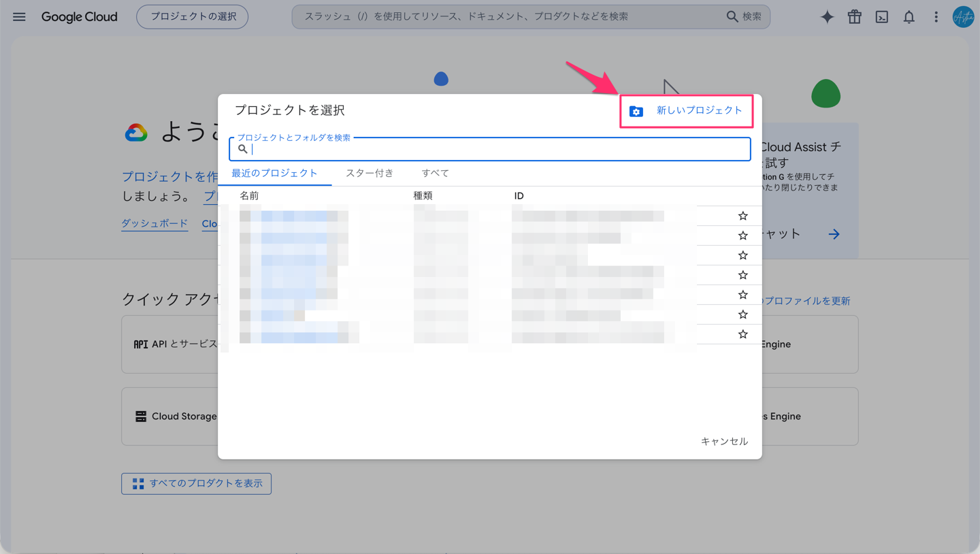The image size is (980, 554).
Task: Click すべてのプロダクトを表示 button
Action: pos(196,483)
